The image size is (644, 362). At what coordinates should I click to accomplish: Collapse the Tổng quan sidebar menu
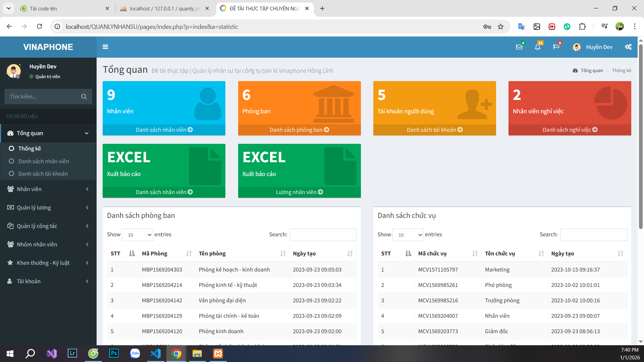click(x=48, y=133)
